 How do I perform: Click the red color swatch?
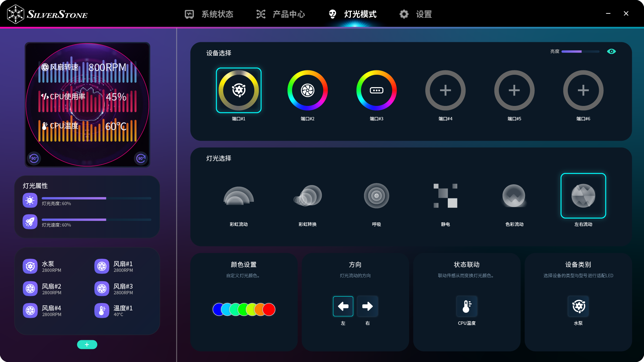pos(269,309)
